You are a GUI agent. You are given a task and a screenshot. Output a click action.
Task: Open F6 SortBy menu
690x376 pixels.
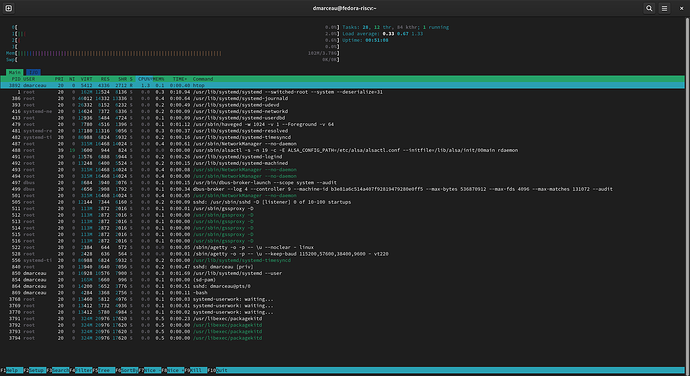pyautogui.click(x=127, y=370)
